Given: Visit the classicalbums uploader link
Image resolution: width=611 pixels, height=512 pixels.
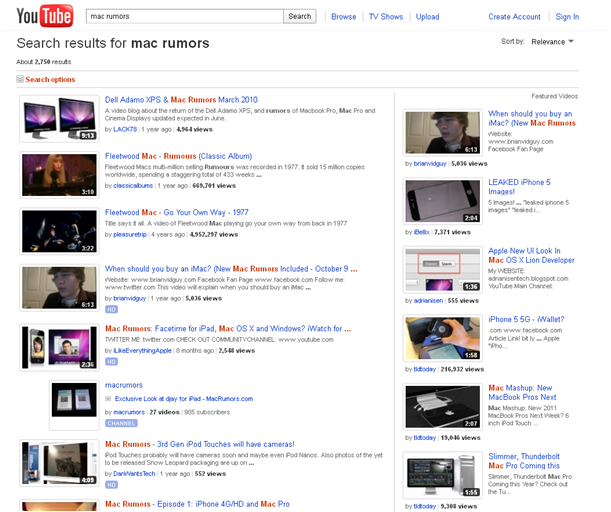Looking at the screenshot, I should coord(133,186).
